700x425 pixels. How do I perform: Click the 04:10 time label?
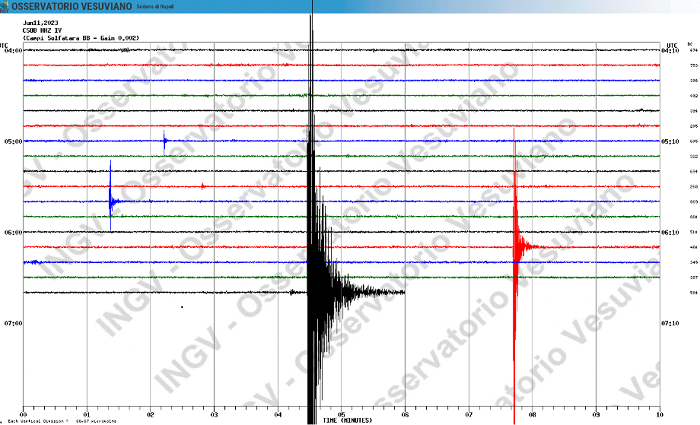pos(670,51)
